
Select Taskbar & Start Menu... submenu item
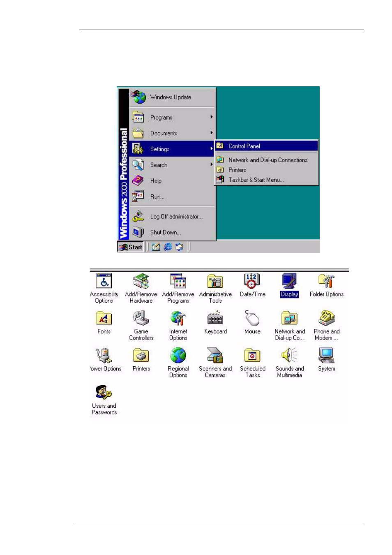[267, 180]
